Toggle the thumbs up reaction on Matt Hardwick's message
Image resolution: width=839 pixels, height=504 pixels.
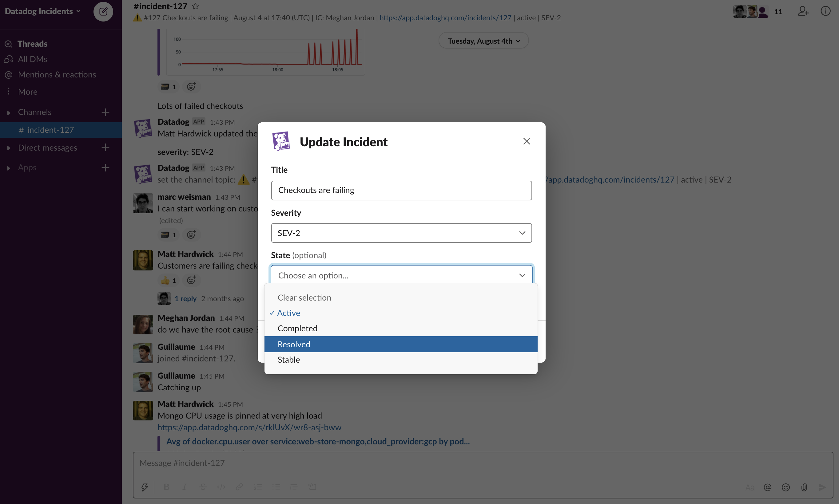tap(168, 280)
